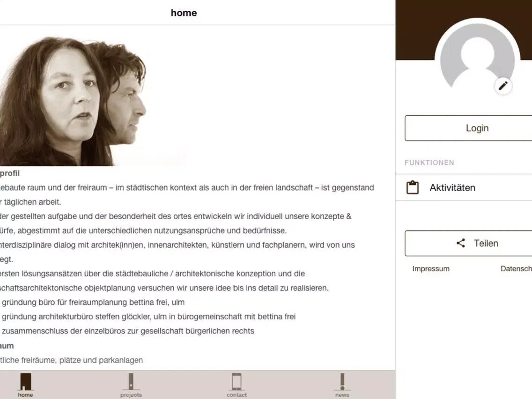Open the news exclamation icon

pyautogui.click(x=342, y=381)
